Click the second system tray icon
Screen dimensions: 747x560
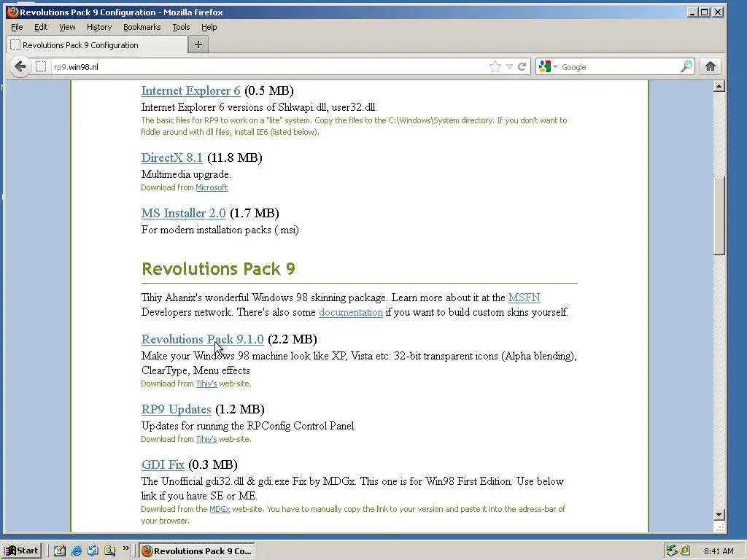pos(685,551)
